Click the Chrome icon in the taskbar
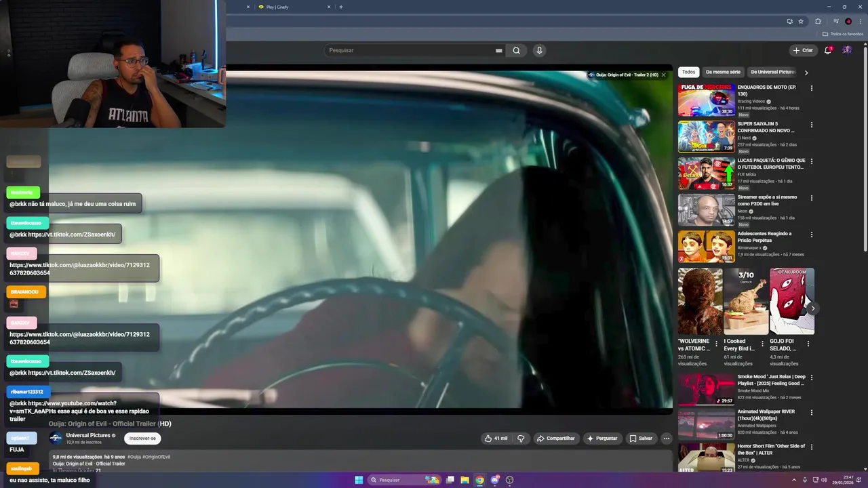This screenshot has width=868, height=488. pos(479,480)
